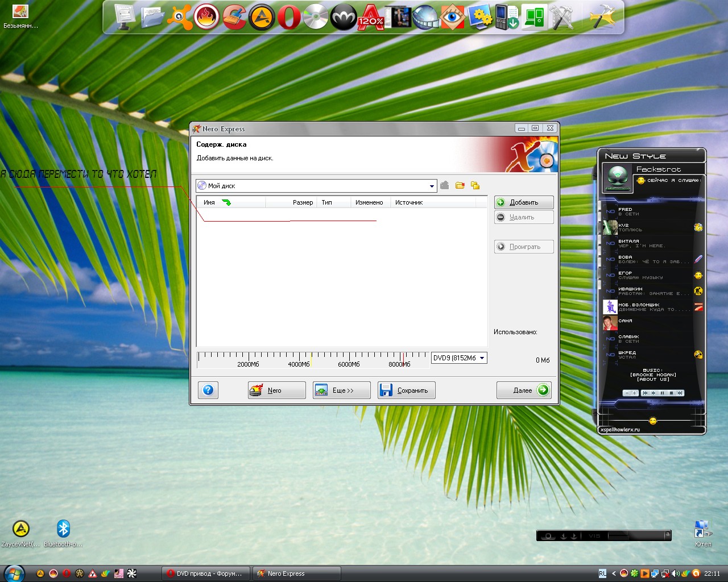Image resolution: width=728 pixels, height=582 pixels.
Task: Expand more options with 'Еще >>'
Action: (341, 390)
